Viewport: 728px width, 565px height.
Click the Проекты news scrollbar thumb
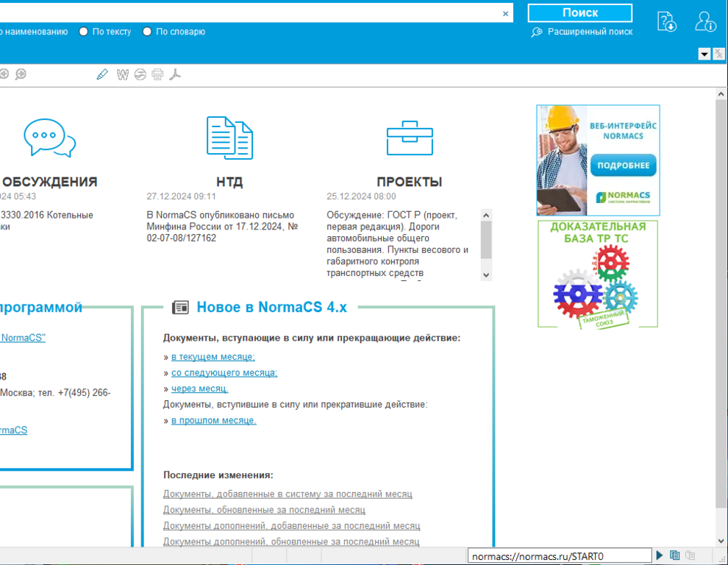486,239
